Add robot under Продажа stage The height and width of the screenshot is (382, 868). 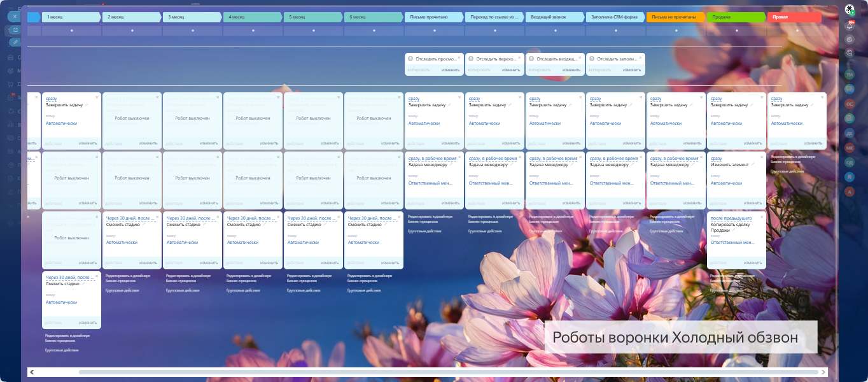[736, 31]
